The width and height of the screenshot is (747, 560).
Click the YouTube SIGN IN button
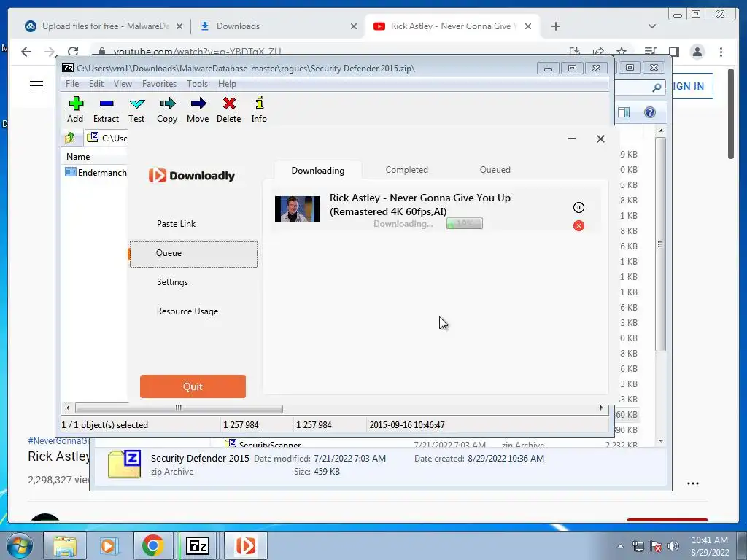pyautogui.click(x=692, y=86)
